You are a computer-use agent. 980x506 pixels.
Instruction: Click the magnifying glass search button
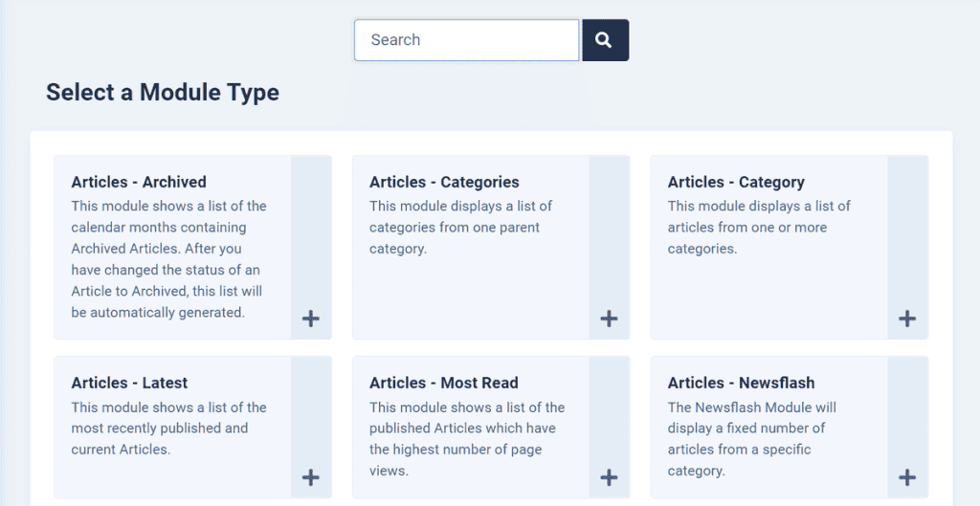point(605,40)
